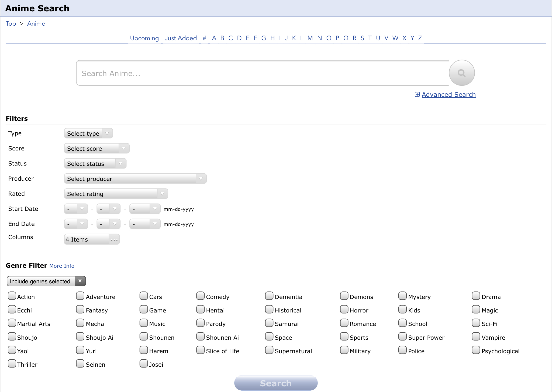Image resolution: width=552 pixels, height=392 pixels.
Task: Click the search magnifier icon
Action: point(462,73)
